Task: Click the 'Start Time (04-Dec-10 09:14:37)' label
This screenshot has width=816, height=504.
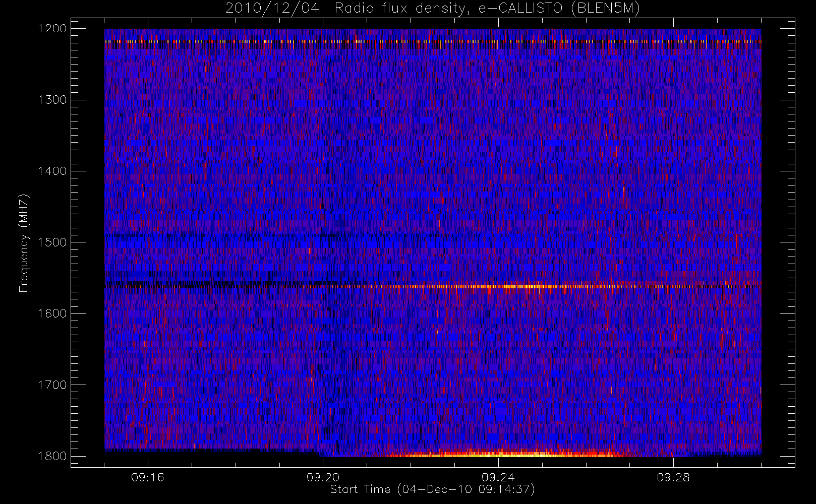Action: pyautogui.click(x=432, y=489)
